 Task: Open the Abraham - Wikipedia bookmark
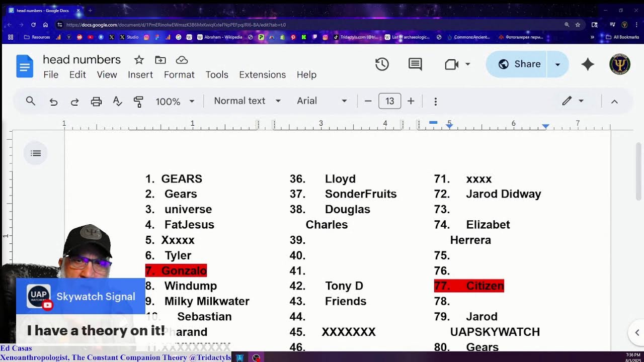[x=220, y=37]
